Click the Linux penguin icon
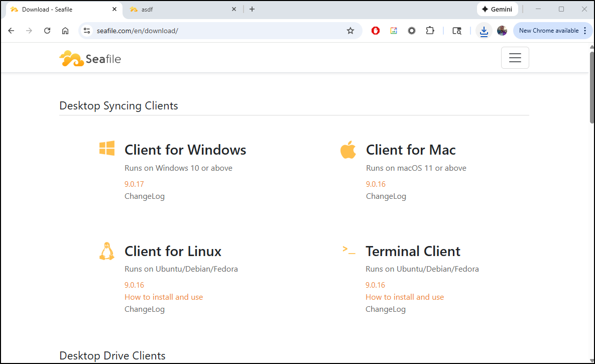 tap(106, 251)
